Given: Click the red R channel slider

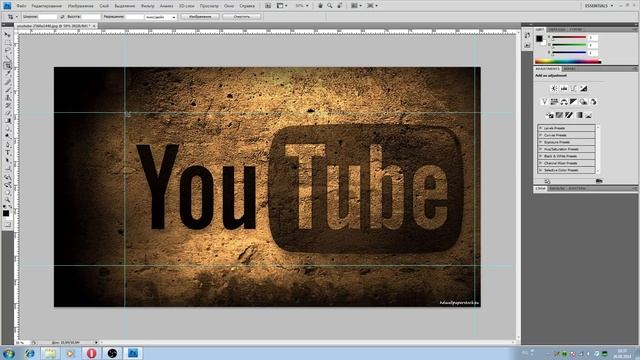Looking at the screenshot, I should tap(569, 38).
